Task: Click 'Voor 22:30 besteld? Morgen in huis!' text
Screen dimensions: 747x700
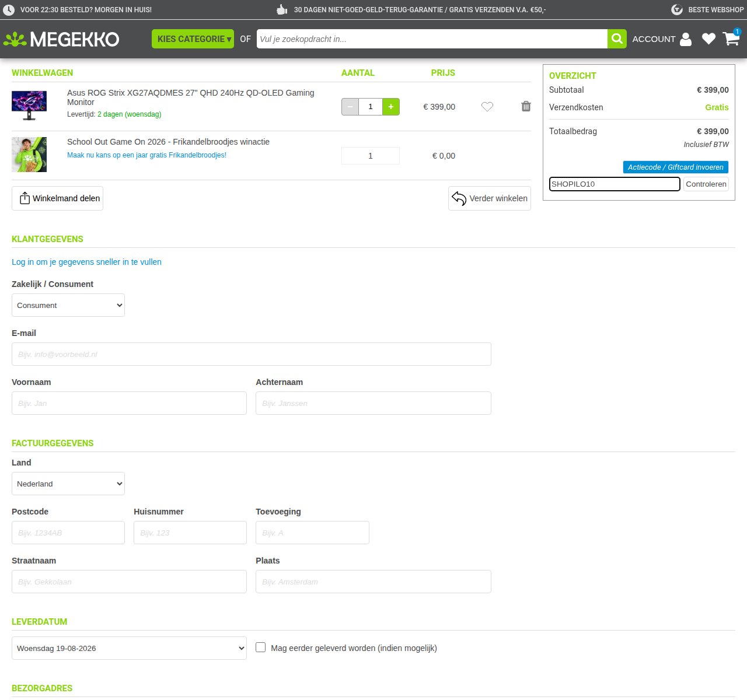Action: coord(86,10)
